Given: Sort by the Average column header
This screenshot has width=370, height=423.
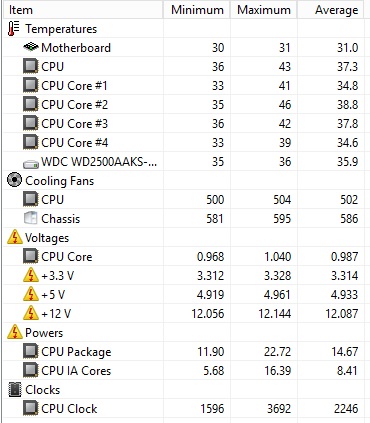Looking at the screenshot, I should [x=331, y=10].
